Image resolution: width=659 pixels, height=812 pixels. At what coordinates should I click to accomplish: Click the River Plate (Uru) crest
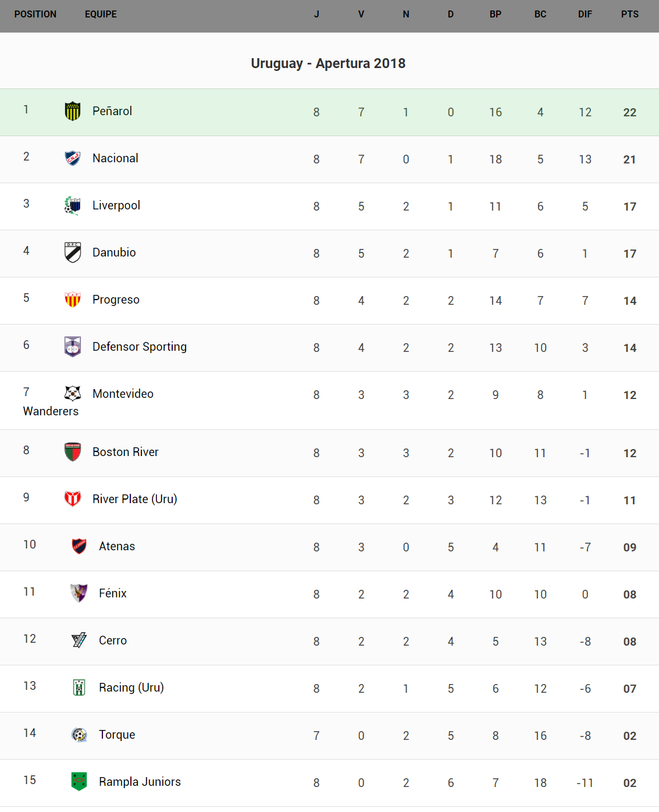tap(73, 499)
